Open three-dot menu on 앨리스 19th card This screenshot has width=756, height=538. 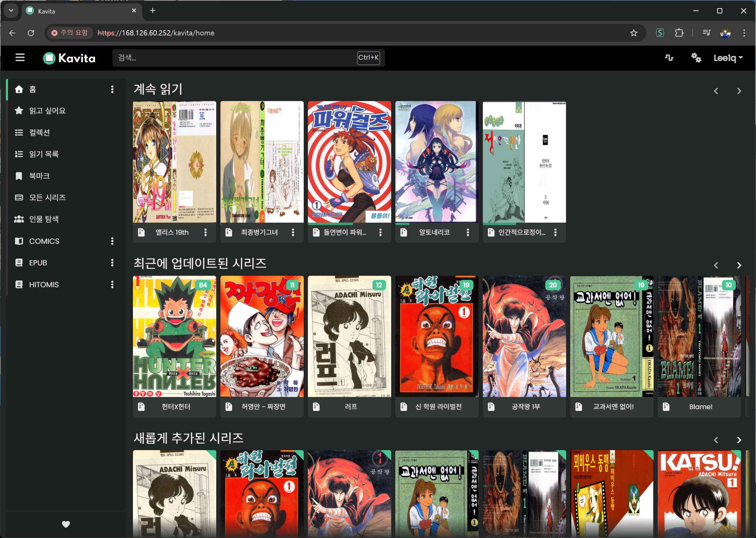point(205,232)
